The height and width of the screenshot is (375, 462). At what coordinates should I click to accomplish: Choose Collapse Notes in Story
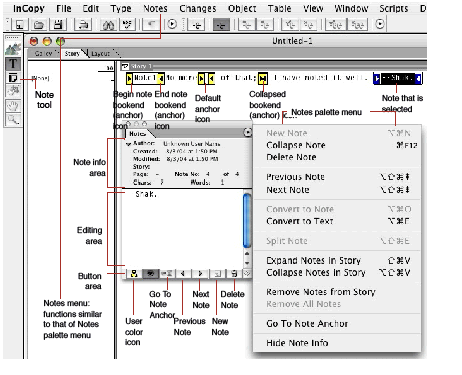[x=337, y=272]
